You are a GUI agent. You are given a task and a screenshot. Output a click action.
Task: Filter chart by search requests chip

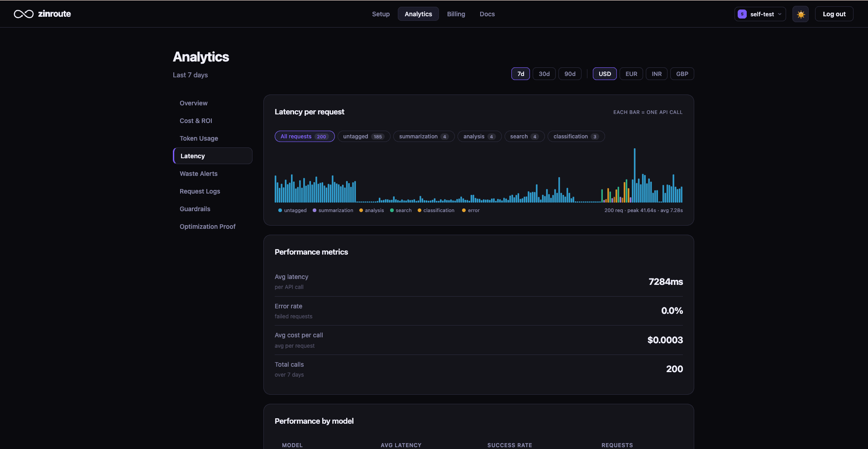pos(524,136)
